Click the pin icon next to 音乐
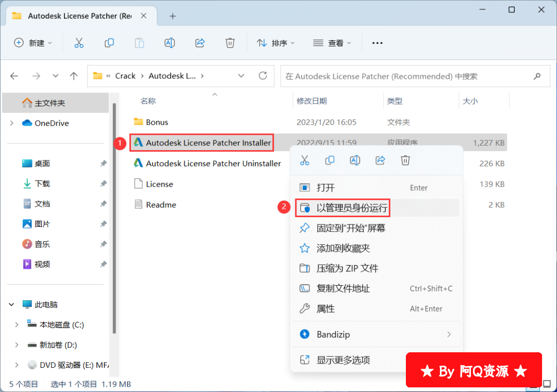The width and height of the screenshot is (557, 392). (103, 244)
